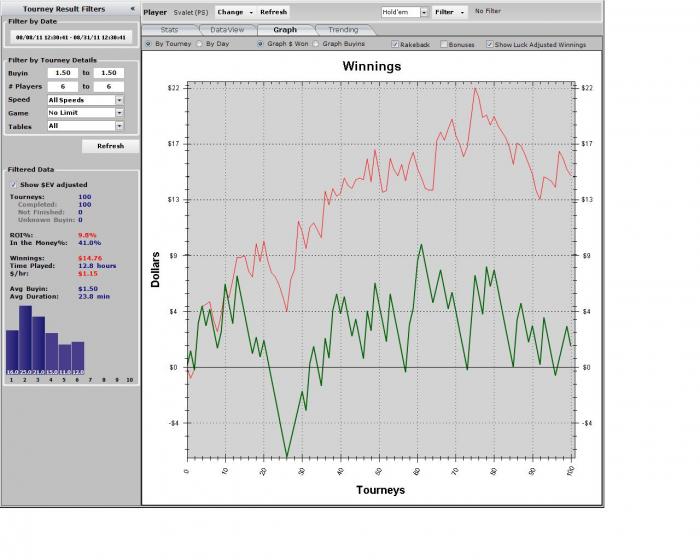Click Refresh next to the player name

pyautogui.click(x=273, y=12)
